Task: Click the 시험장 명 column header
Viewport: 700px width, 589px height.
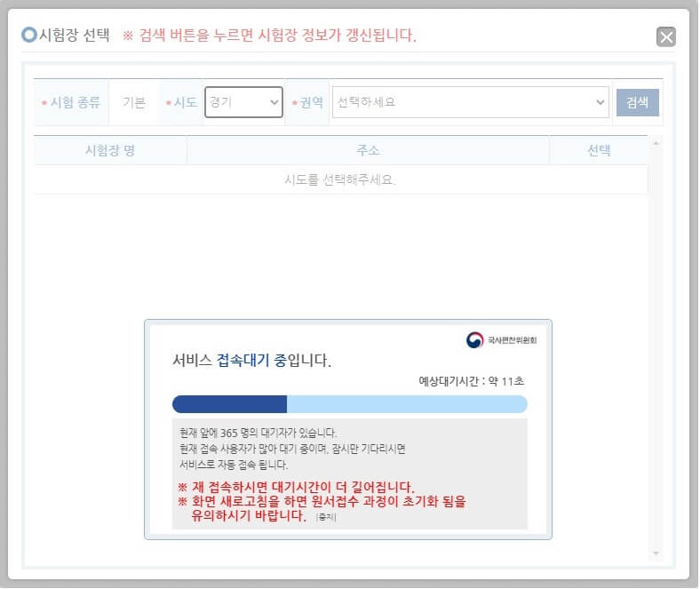Action: click(x=110, y=150)
